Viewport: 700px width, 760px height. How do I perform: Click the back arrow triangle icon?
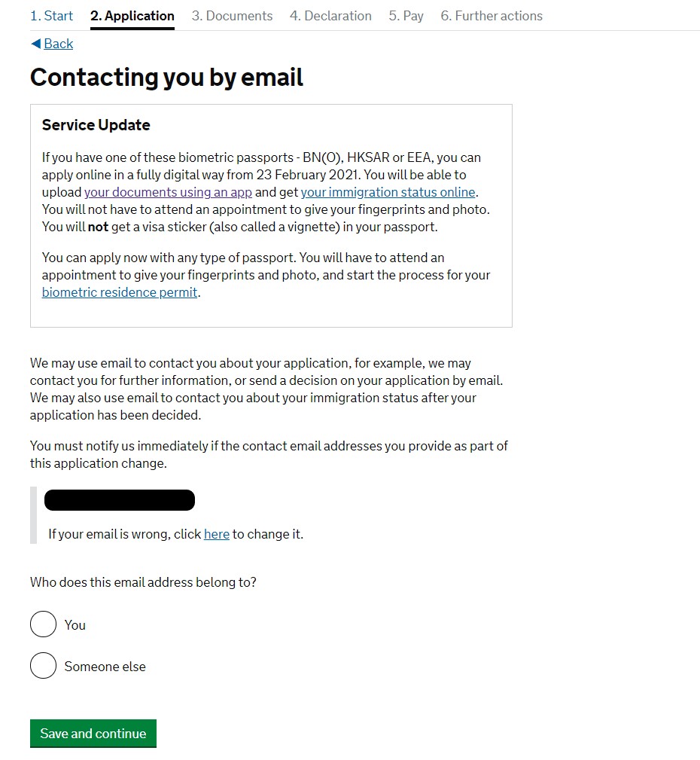point(35,44)
